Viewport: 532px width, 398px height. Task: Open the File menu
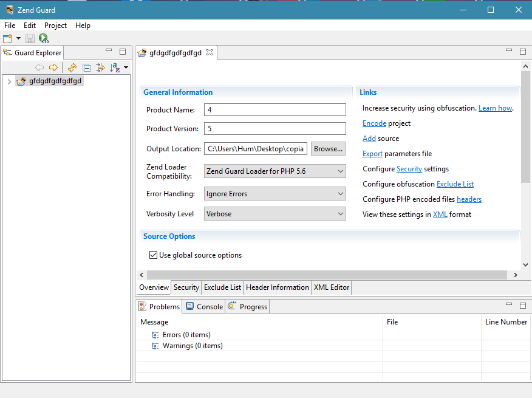pos(10,26)
